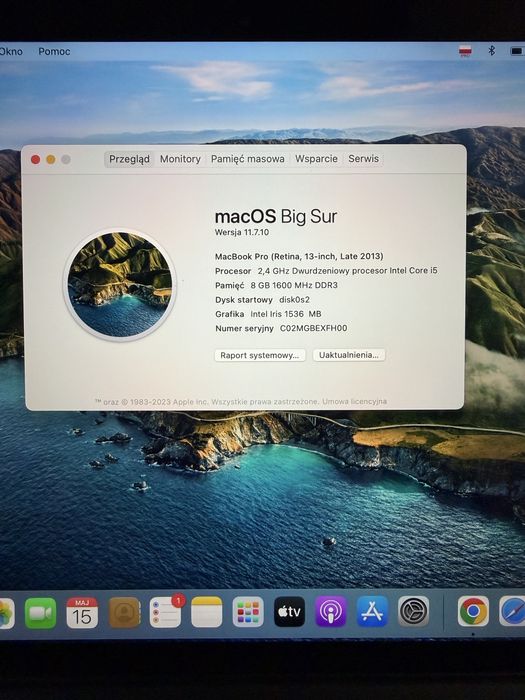
Task: Close the About This Mac window
Action: 36,159
